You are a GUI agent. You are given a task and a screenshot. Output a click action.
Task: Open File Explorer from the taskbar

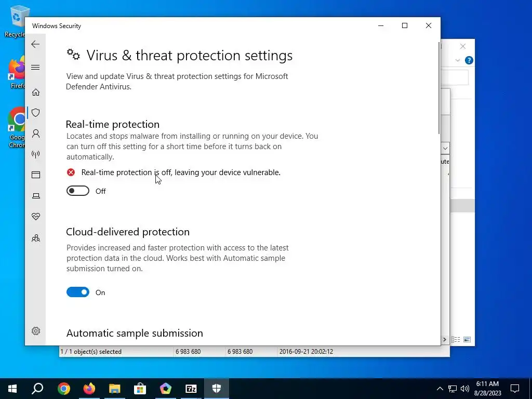115,389
